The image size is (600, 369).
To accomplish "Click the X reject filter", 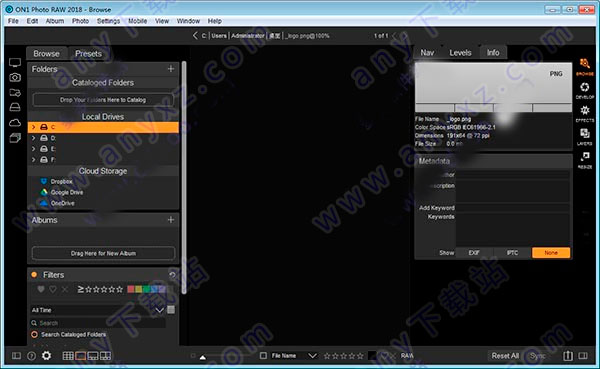I will click(x=65, y=289).
